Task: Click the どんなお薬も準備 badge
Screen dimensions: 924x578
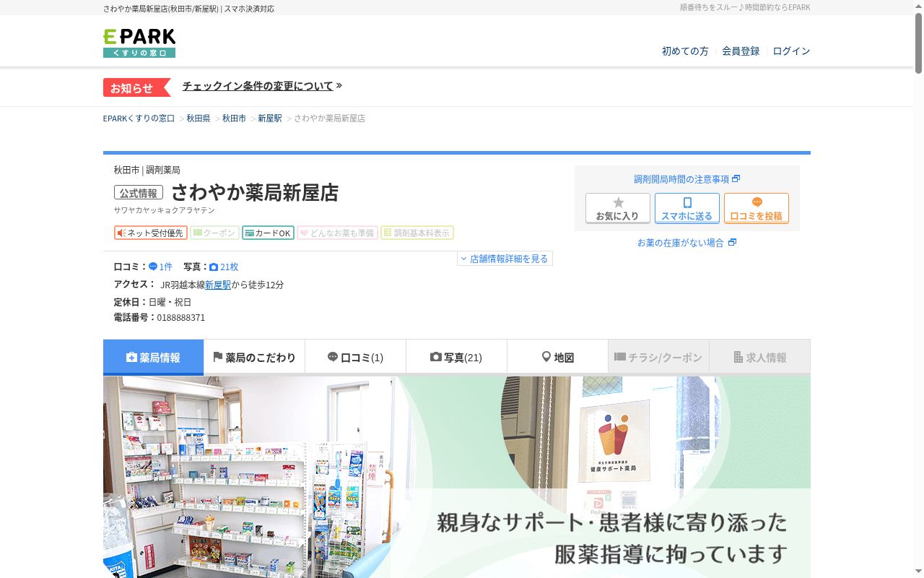Action: click(x=337, y=233)
